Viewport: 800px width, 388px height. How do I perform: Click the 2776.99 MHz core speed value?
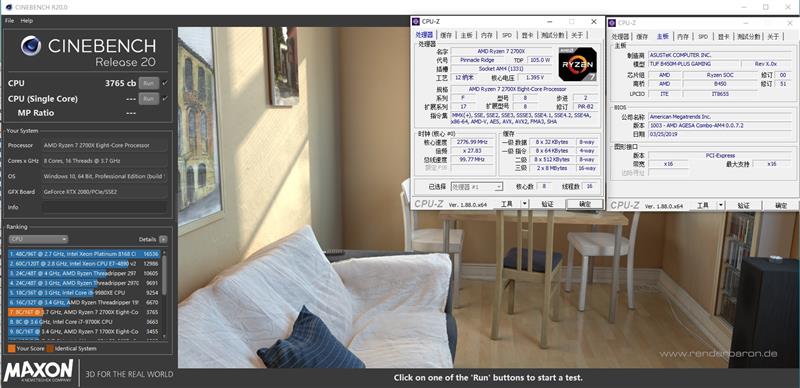[x=473, y=142]
